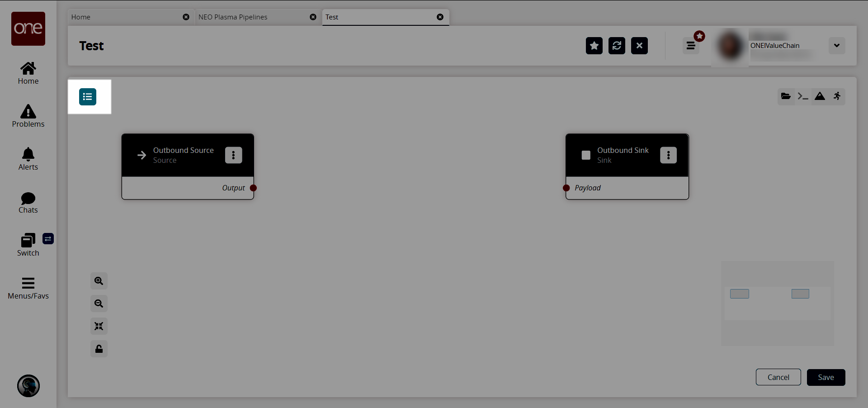Screen dimensions: 868x408
Task: Zoom out on the pipeline canvas
Action: coord(99,304)
